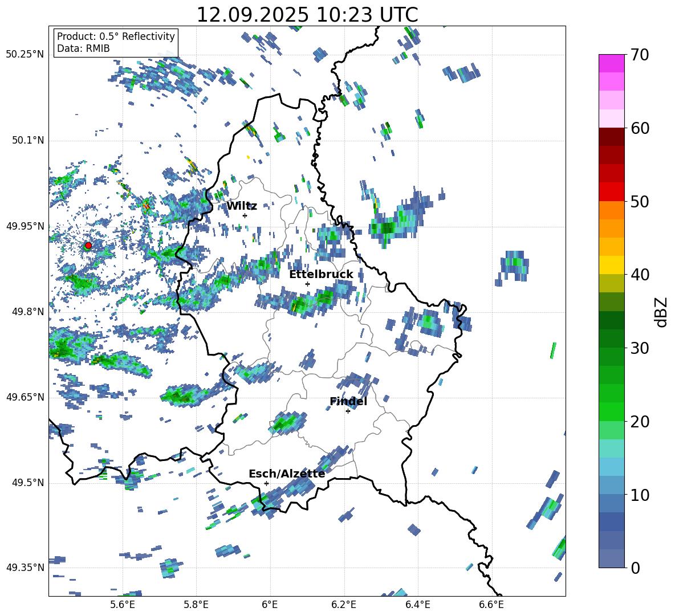This screenshot has height=616, width=675.
Task: Click the 5.8°E longitude label
Action: [x=196, y=605]
